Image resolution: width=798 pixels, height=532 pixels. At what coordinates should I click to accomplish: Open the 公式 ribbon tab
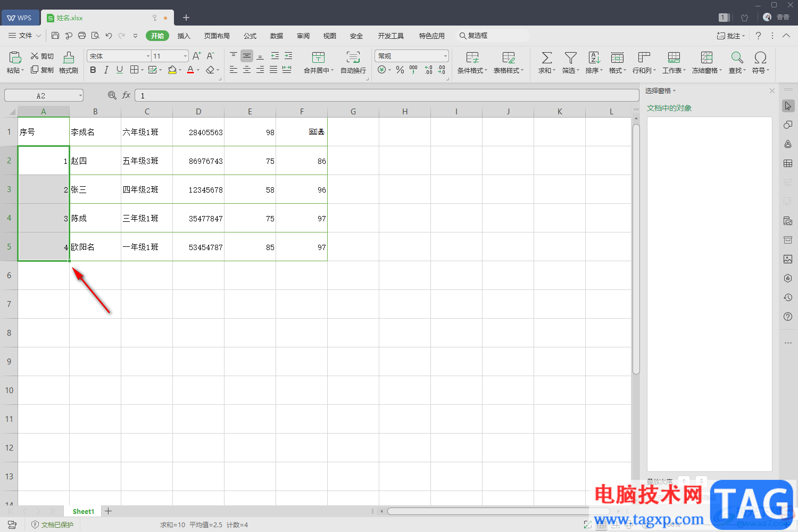pyautogui.click(x=250, y=36)
